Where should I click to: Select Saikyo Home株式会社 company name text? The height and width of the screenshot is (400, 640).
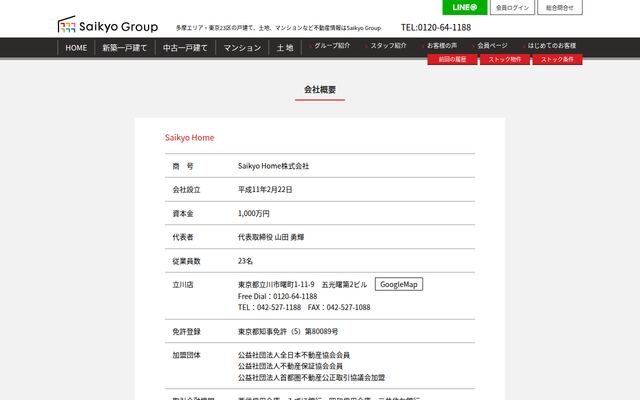(273, 166)
